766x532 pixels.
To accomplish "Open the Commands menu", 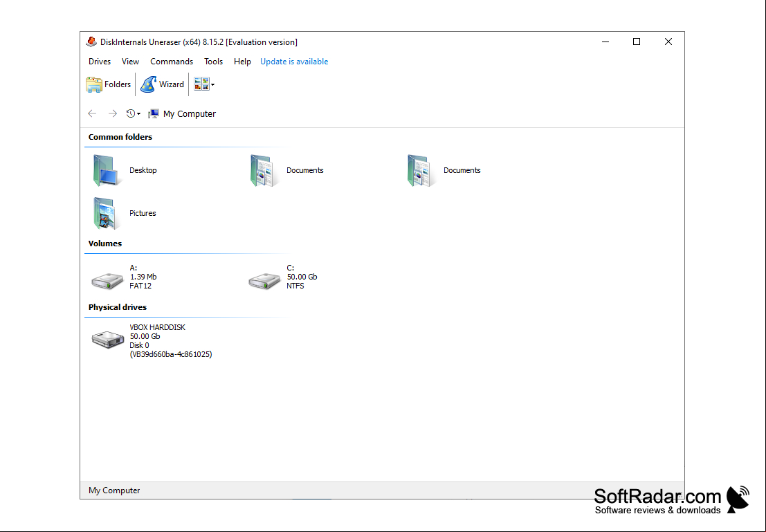I will click(x=172, y=62).
